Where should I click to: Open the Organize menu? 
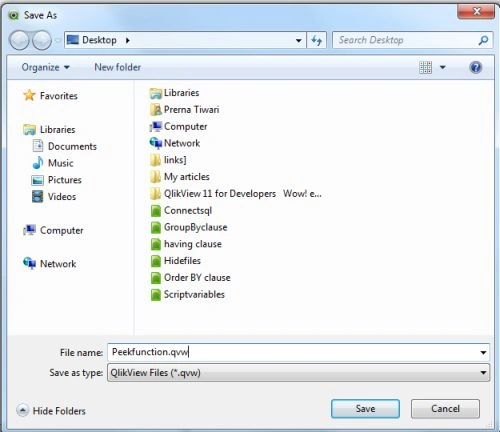[x=46, y=67]
